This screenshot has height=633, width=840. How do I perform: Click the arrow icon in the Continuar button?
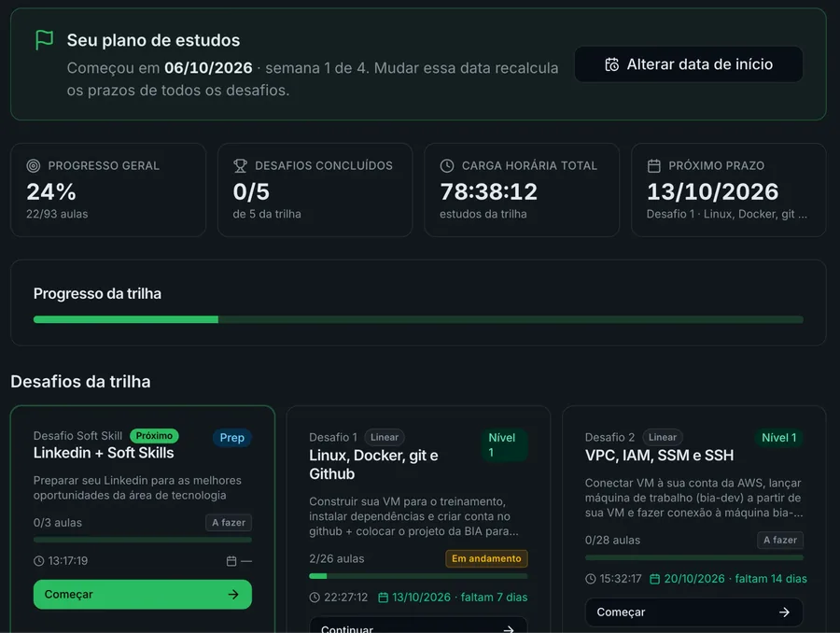(x=509, y=629)
